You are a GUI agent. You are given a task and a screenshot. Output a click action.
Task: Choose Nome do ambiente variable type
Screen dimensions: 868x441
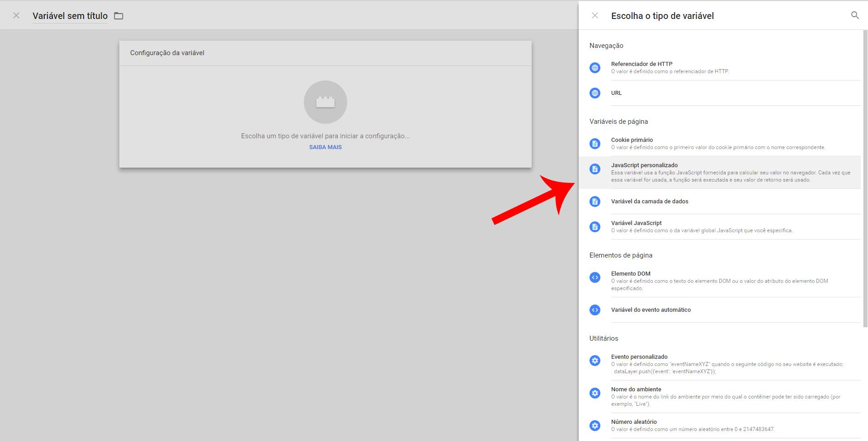click(x=636, y=389)
